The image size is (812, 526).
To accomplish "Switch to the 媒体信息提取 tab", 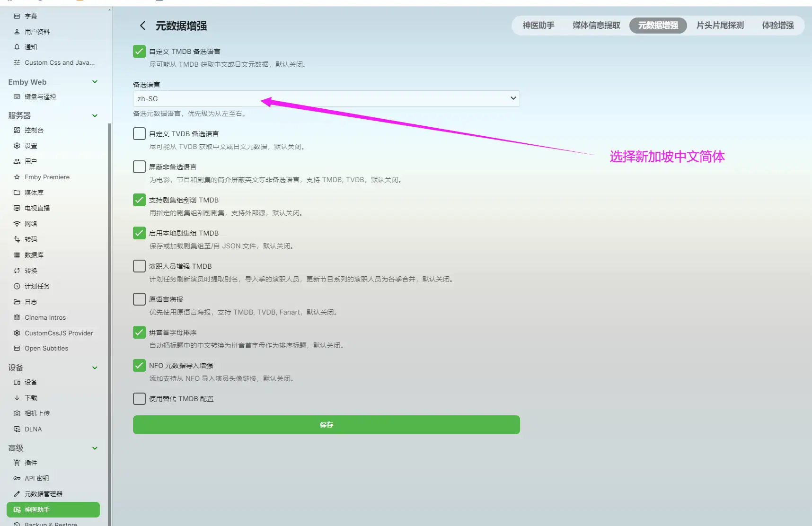I will click(595, 26).
